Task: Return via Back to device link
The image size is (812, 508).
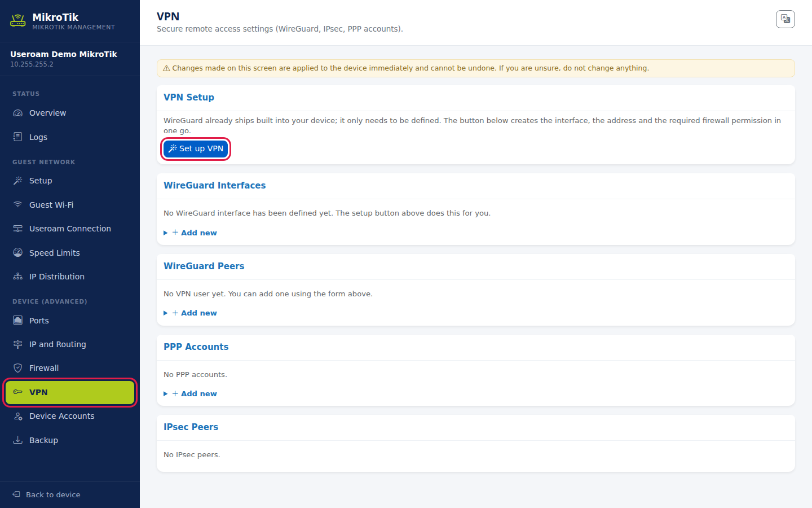Action: tap(46, 494)
